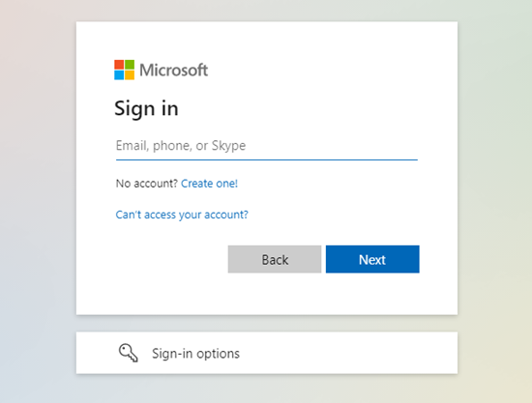Click the Microsoft wordmark text
Image resolution: width=532 pixels, height=403 pixels.
[174, 71]
